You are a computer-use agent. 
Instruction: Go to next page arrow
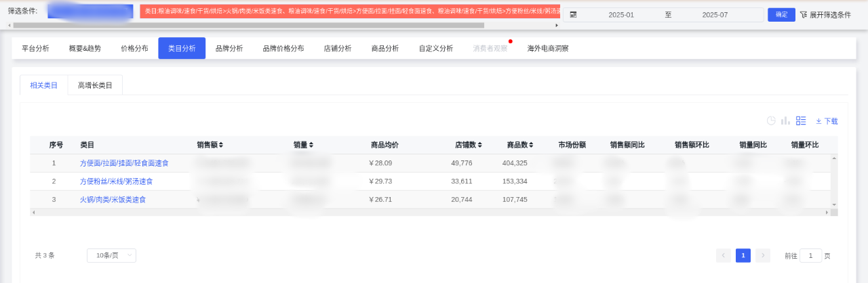coord(763,255)
